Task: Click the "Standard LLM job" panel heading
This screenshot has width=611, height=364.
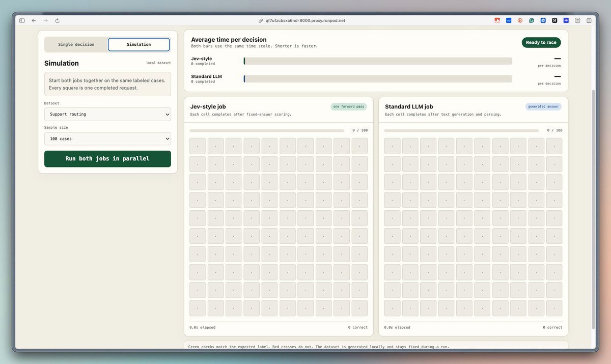Action: coord(409,106)
